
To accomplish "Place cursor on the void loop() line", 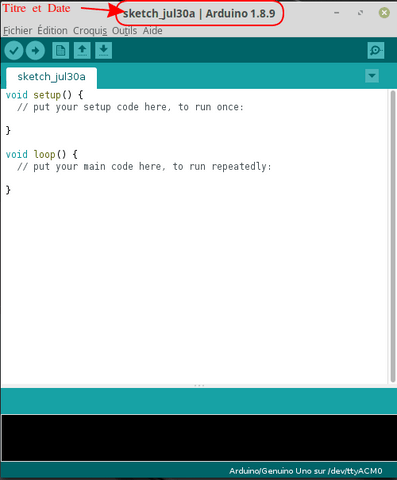I will point(42,154).
